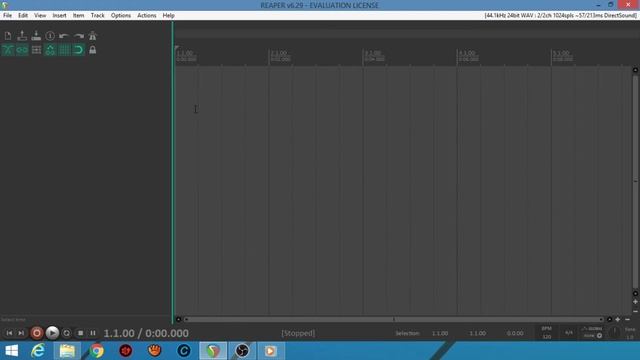Click the audio device info text
Screen dimensions: 640x360
[560, 16]
